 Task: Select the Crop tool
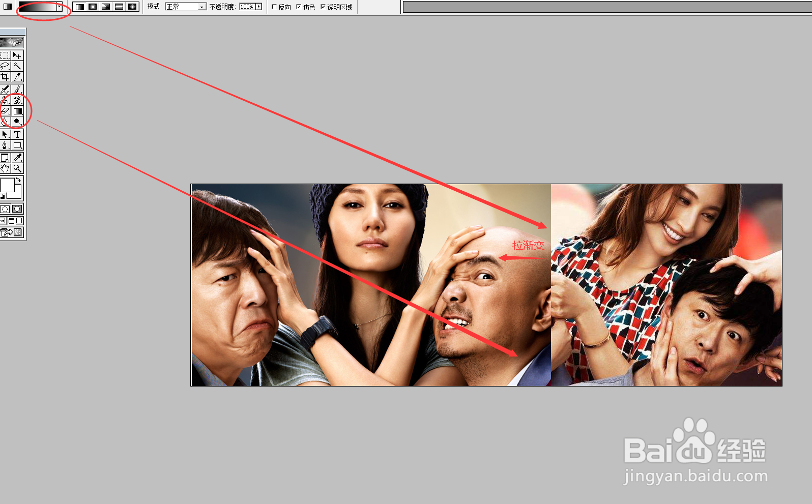click(x=5, y=77)
